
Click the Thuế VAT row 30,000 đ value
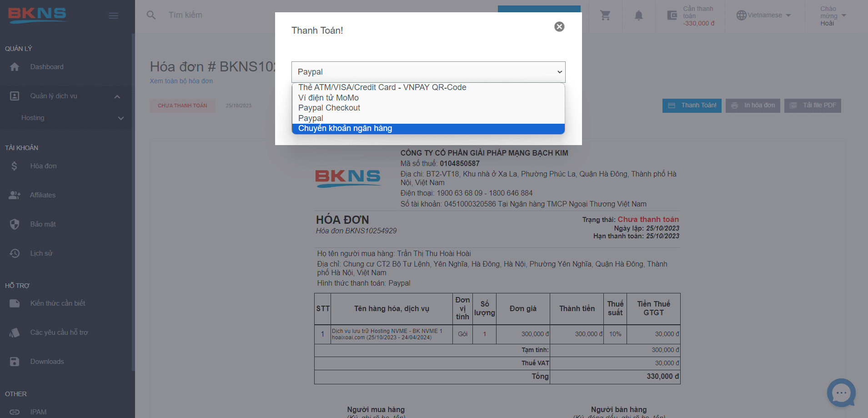(x=667, y=363)
